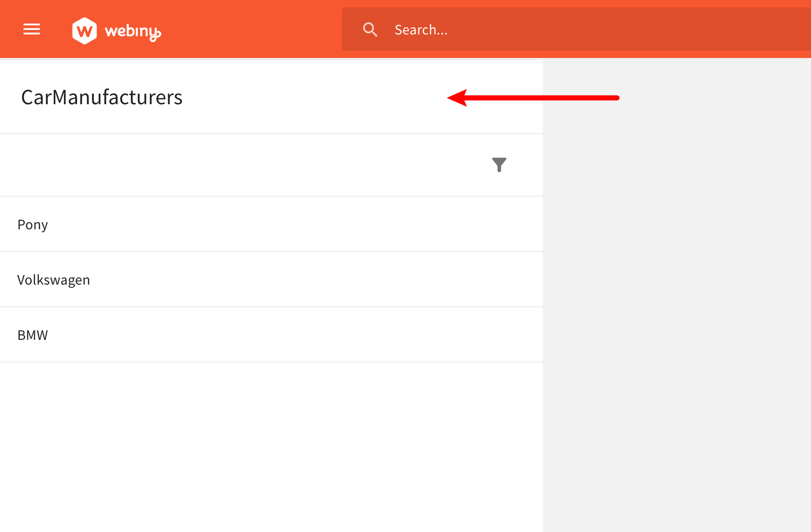Select the filter icon above the manufacturer list
This screenshot has width=811, height=532.
pyautogui.click(x=499, y=165)
